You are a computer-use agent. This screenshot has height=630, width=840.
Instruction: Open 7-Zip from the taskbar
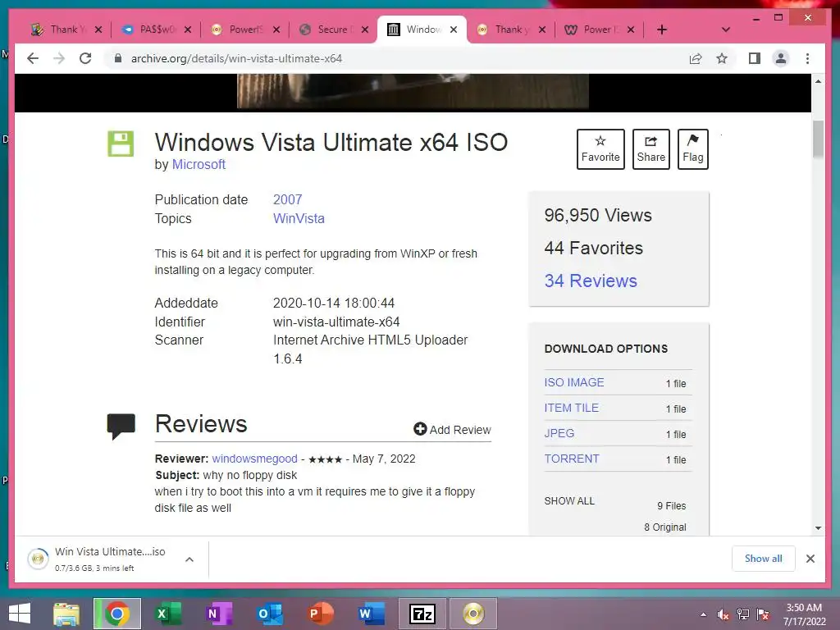tap(422, 614)
